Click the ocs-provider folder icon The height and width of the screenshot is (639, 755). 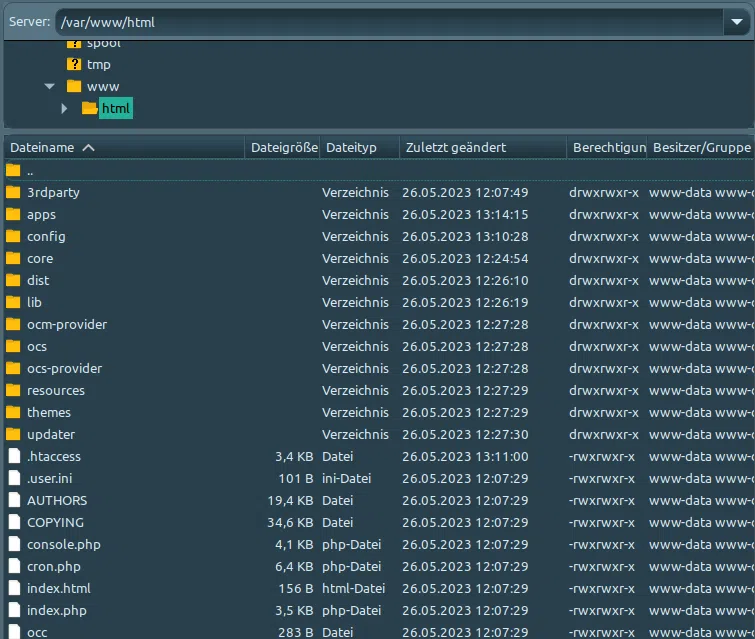[13, 368]
